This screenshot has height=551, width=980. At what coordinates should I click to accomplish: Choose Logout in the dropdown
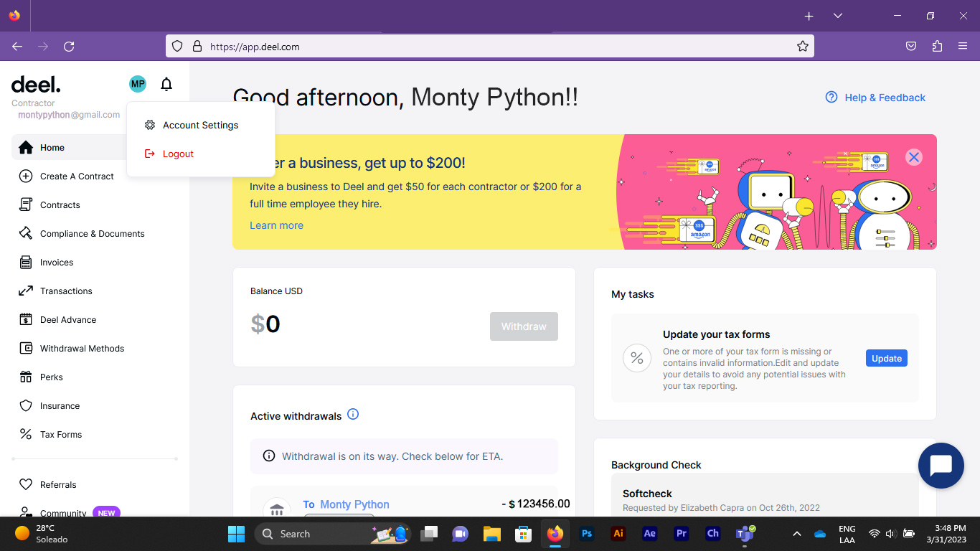178,154
